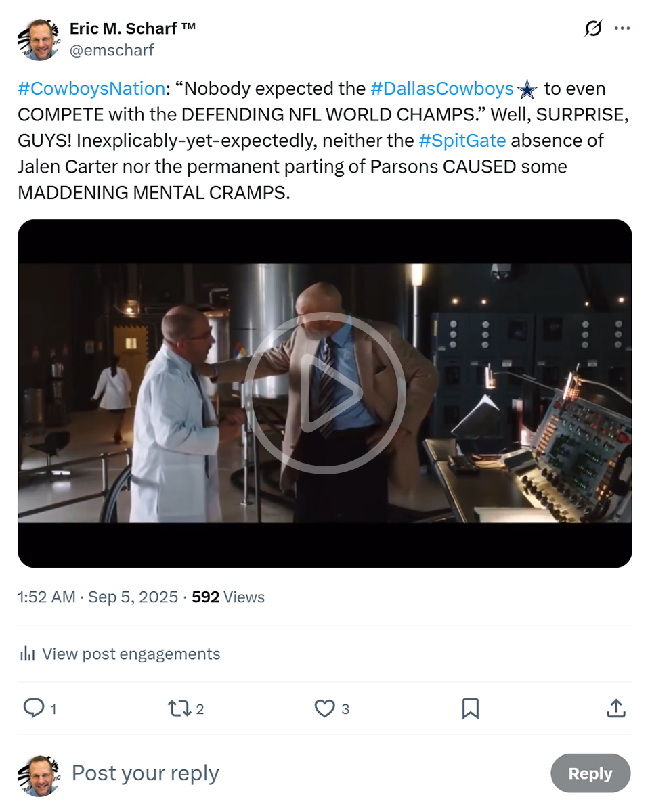
Task: Click the repost arrows icon
Action: [x=179, y=708]
